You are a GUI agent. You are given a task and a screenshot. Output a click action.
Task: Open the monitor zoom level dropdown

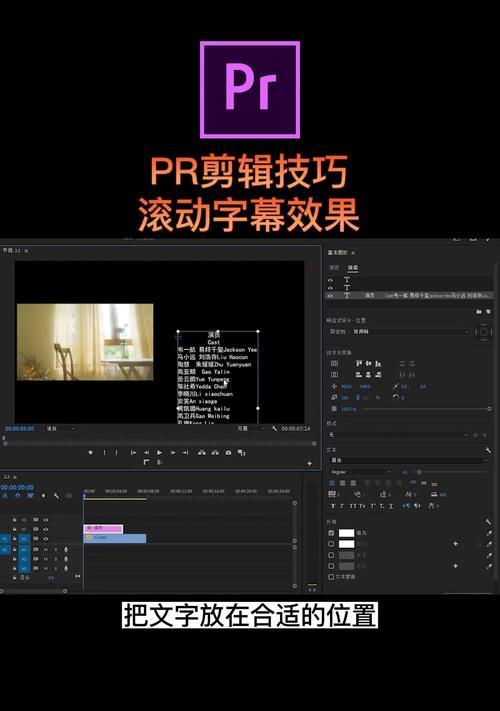pyautogui.click(x=61, y=429)
